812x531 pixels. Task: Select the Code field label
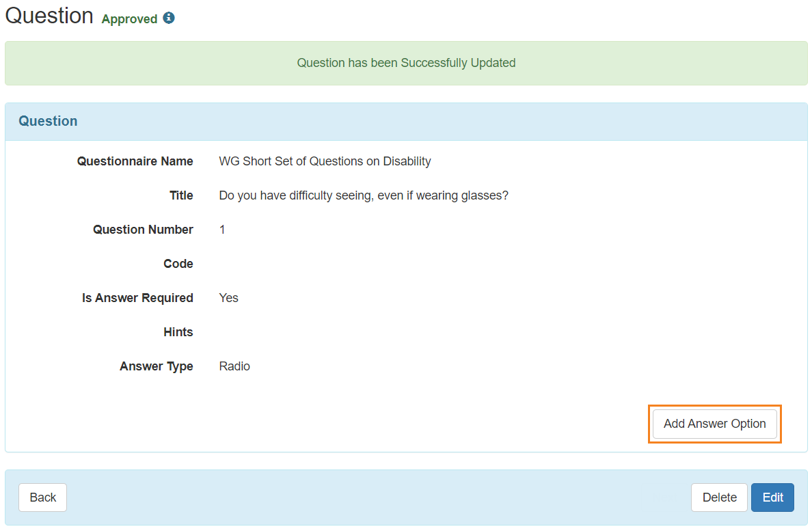pyautogui.click(x=178, y=264)
